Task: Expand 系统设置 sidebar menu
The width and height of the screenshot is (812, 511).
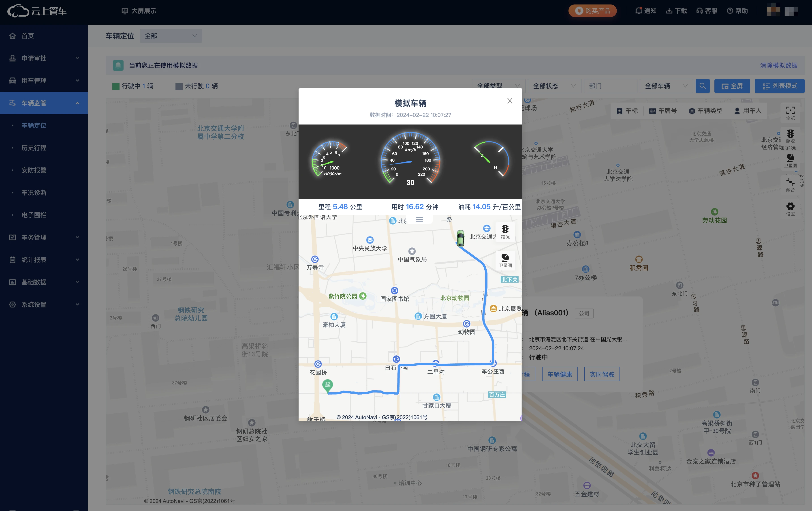Action: (44, 304)
